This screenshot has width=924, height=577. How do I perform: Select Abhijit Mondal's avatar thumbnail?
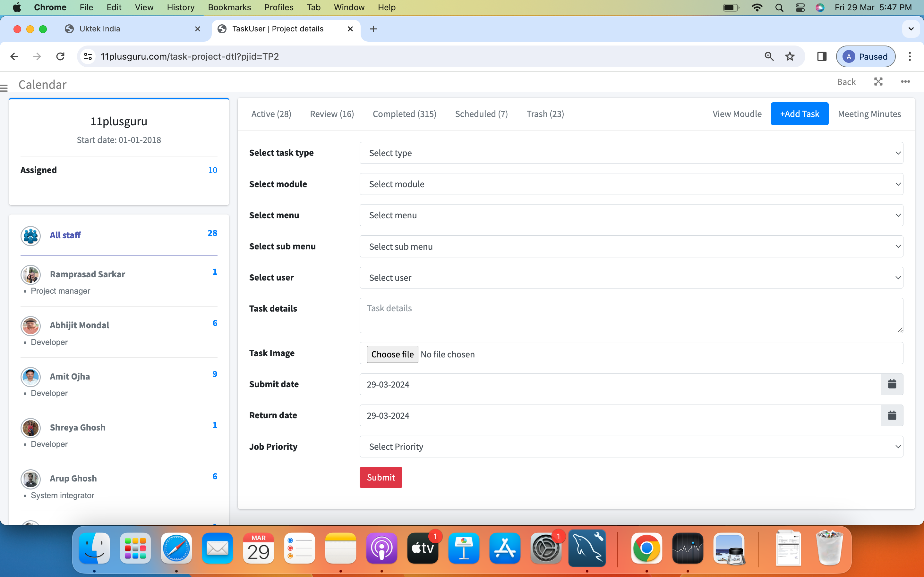30,325
